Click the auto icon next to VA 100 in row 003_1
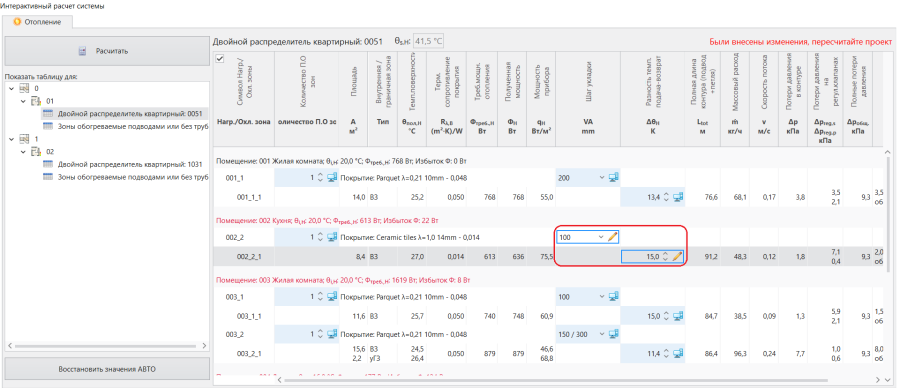 pos(614,296)
